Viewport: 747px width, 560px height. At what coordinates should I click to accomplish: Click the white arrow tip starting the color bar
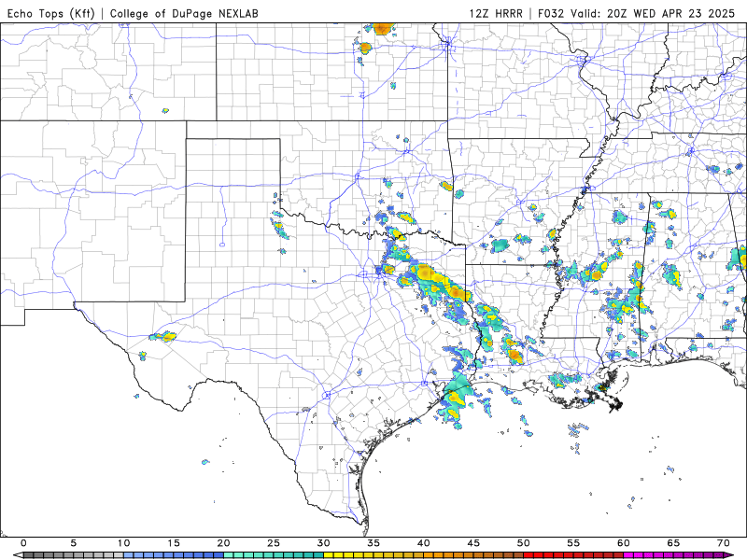point(18,555)
